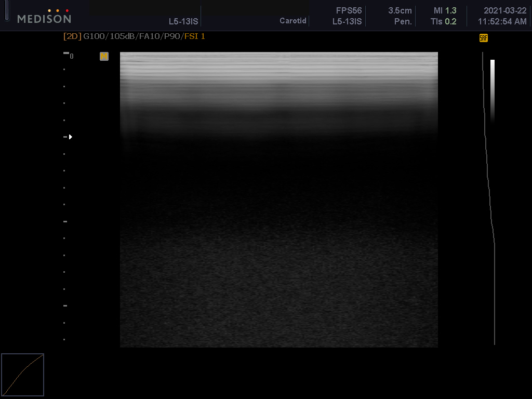Screen dimensions: 532x399
Task: Select the [2D] mode label
Action: point(72,36)
